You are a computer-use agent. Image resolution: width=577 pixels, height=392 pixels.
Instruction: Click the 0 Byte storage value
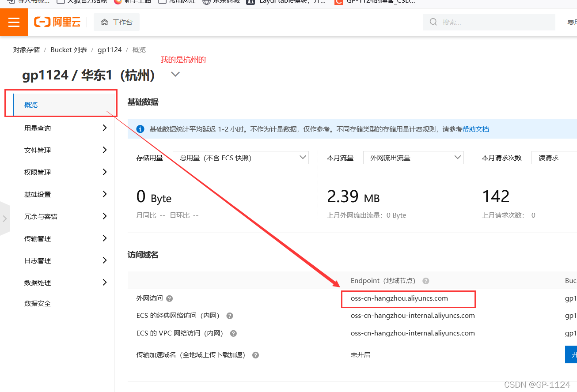[x=154, y=197]
